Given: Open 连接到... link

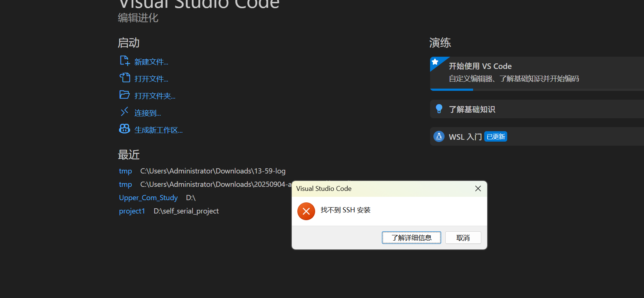Looking at the screenshot, I should [148, 113].
